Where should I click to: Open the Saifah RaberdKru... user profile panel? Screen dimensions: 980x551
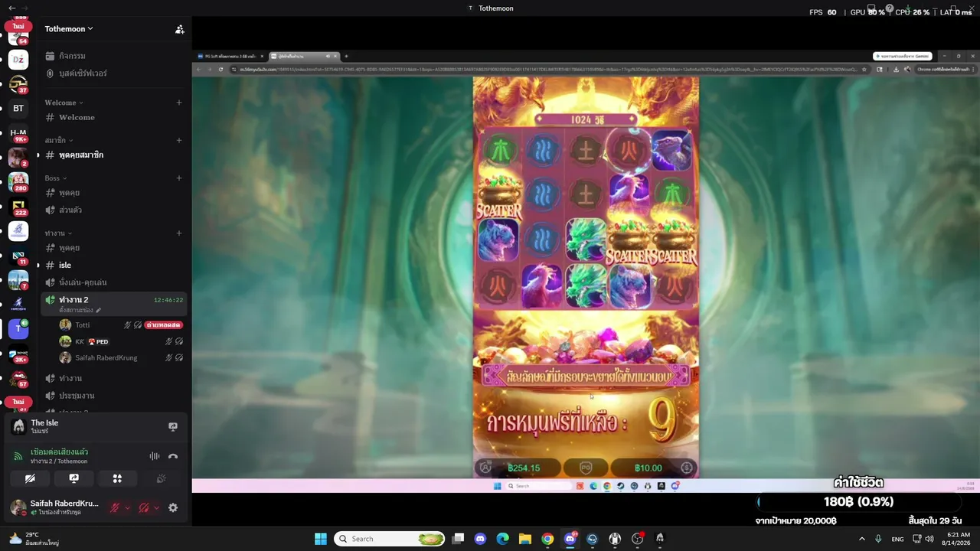click(x=55, y=507)
